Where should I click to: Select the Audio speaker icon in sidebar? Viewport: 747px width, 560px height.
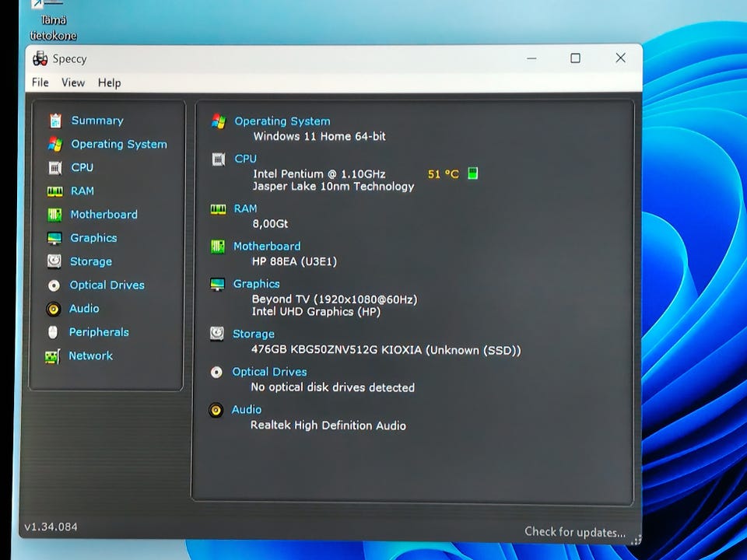pyautogui.click(x=54, y=309)
